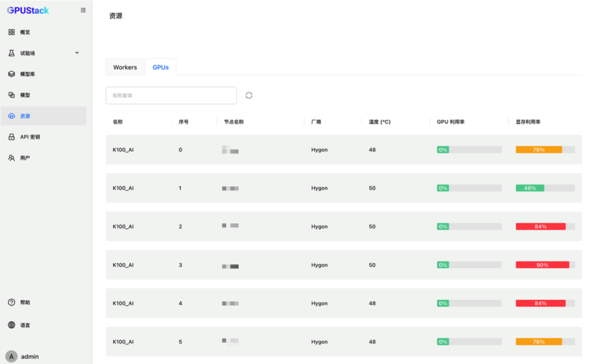This screenshot has height=364, width=591.
Task: Open the 帮助 help icon
Action: point(11,302)
